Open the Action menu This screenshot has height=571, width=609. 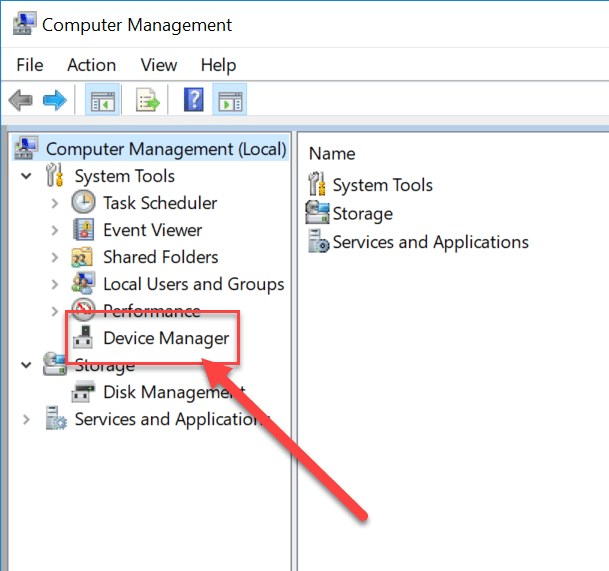[91, 65]
